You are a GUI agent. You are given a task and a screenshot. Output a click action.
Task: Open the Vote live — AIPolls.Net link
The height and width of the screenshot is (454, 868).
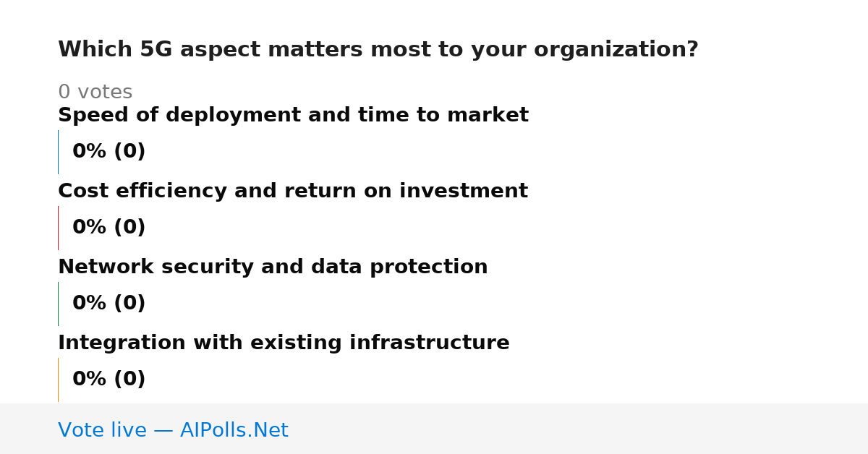tap(173, 431)
